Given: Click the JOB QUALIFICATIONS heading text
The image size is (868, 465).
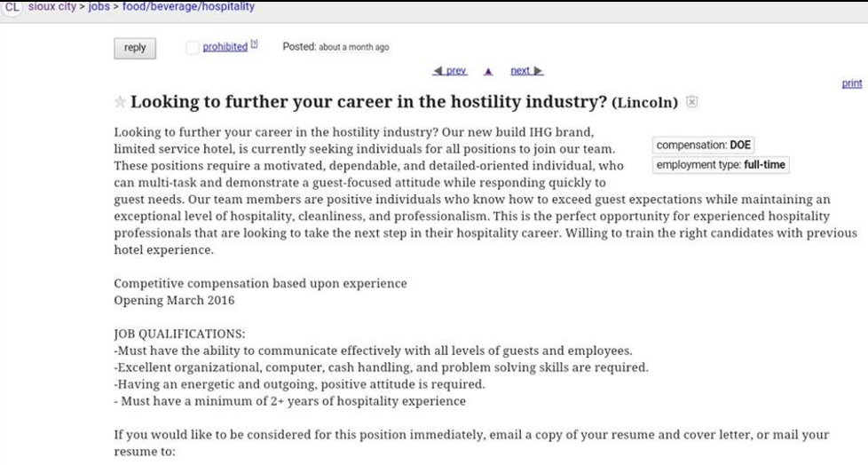Looking at the screenshot, I should [x=179, y=334].
